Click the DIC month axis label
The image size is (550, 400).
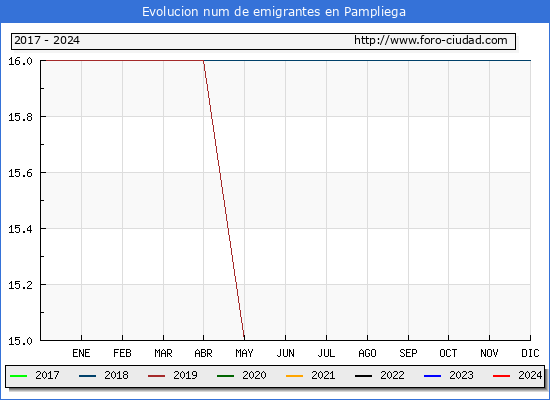coord(530,353)
